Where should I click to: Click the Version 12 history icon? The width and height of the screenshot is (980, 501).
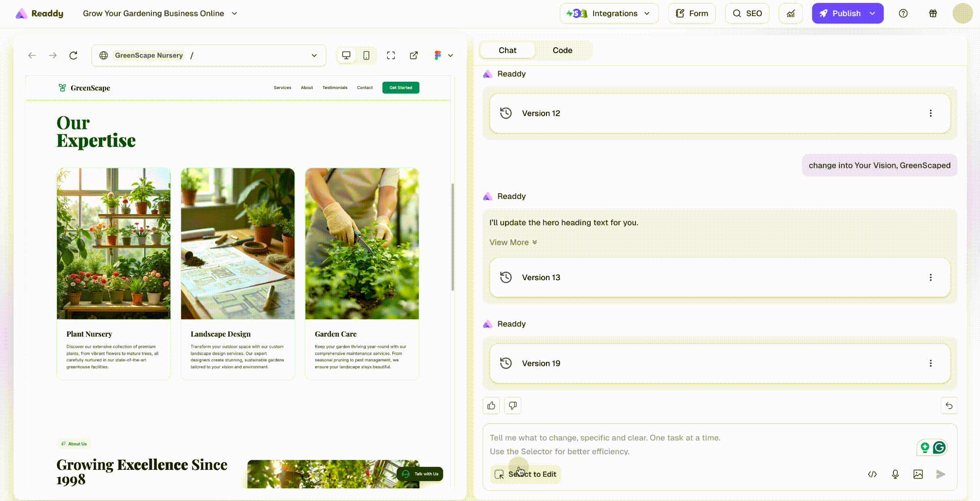click(x=506, y=113)
